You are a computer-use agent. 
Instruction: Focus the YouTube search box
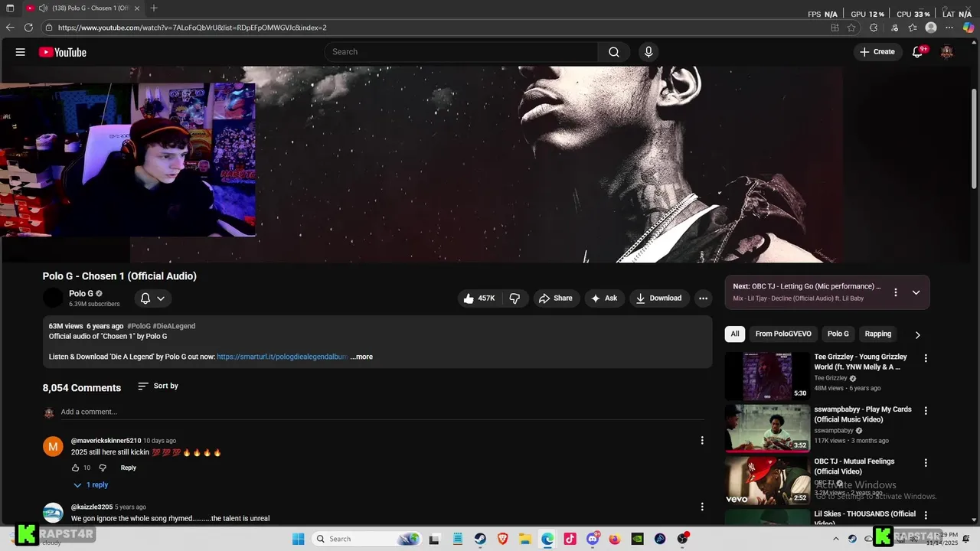462,52
